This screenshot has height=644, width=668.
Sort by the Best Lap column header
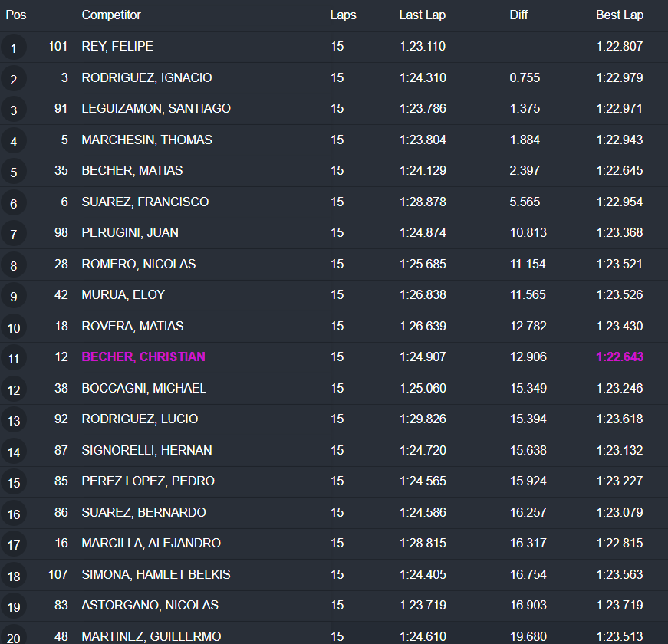pos(620,15)
